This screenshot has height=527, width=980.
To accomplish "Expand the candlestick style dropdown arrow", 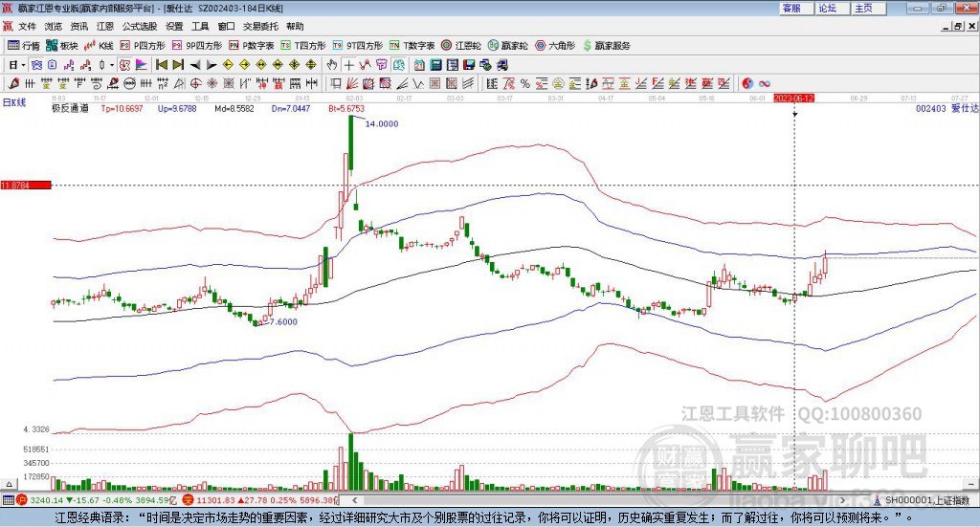I will click(x=112, y=65).
